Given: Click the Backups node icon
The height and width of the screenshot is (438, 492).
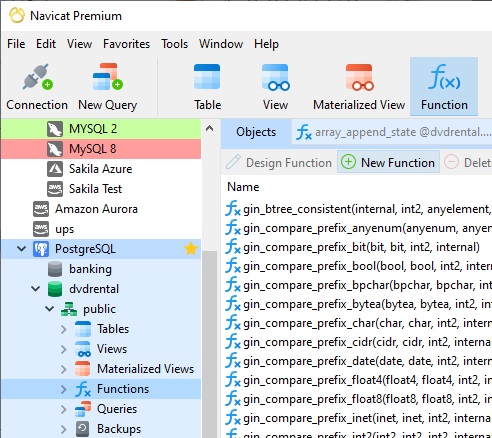Looking at the screenshot, I should click(82, 429).
